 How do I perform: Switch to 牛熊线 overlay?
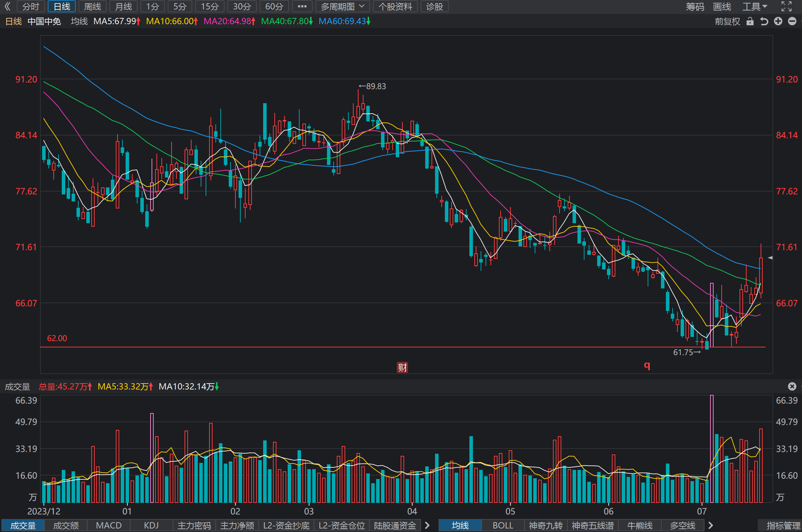tap(640, 525)
